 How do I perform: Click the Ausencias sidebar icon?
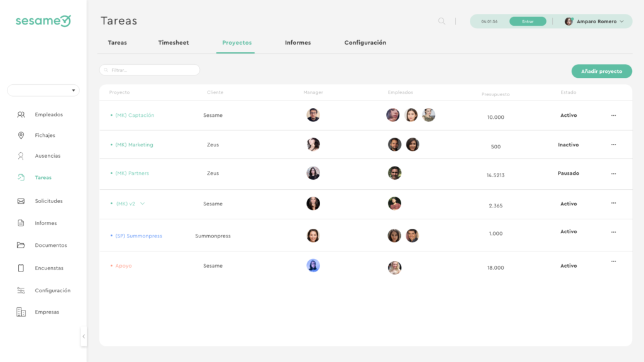(x=21, y=156)
